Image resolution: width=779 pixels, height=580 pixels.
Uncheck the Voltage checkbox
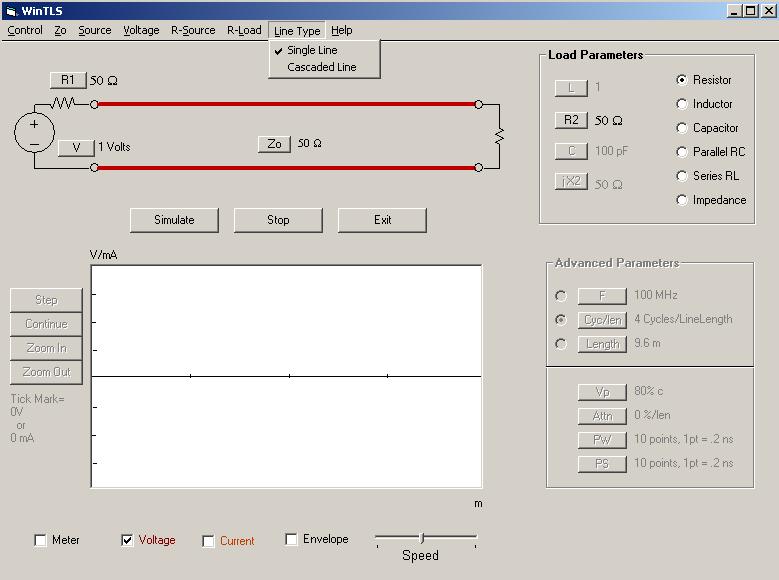tap(127, 540)
